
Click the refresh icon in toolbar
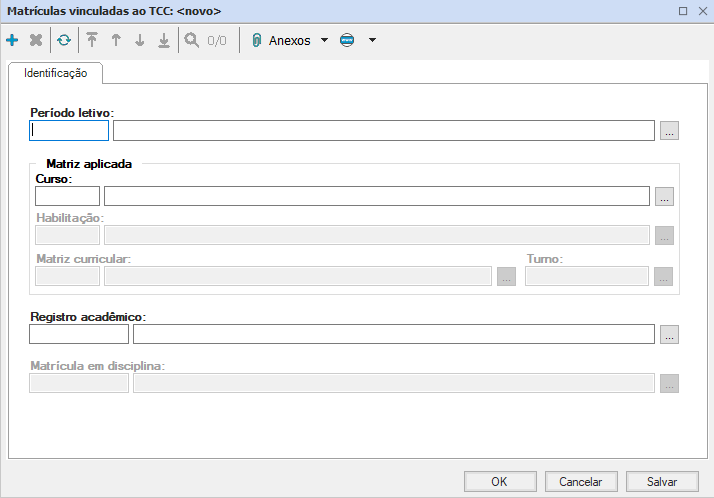(64, 41)
